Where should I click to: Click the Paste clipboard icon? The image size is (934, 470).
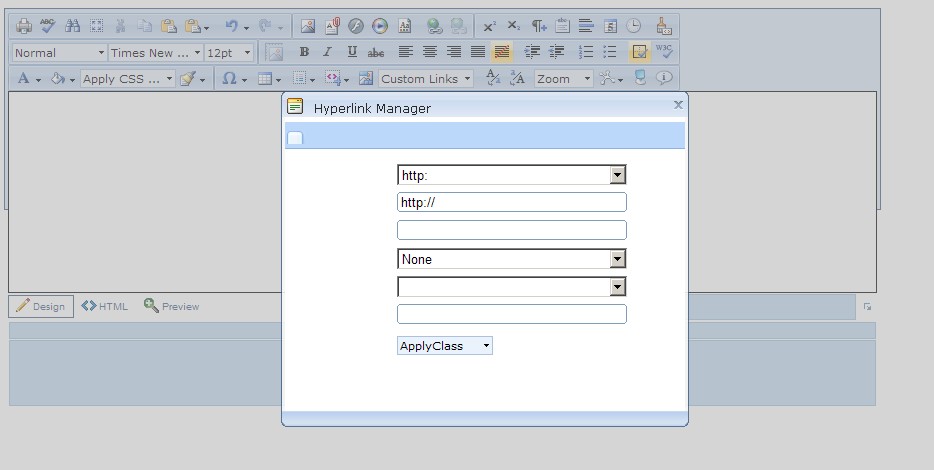[169, 26]
